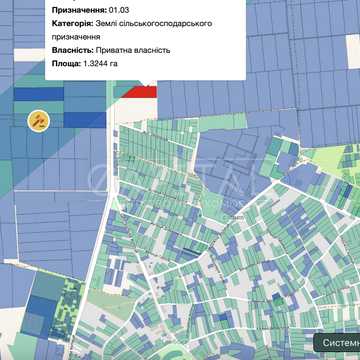Click the Власність: Приватна власність text
Screen dimensions: 360x360
point(111,50)
